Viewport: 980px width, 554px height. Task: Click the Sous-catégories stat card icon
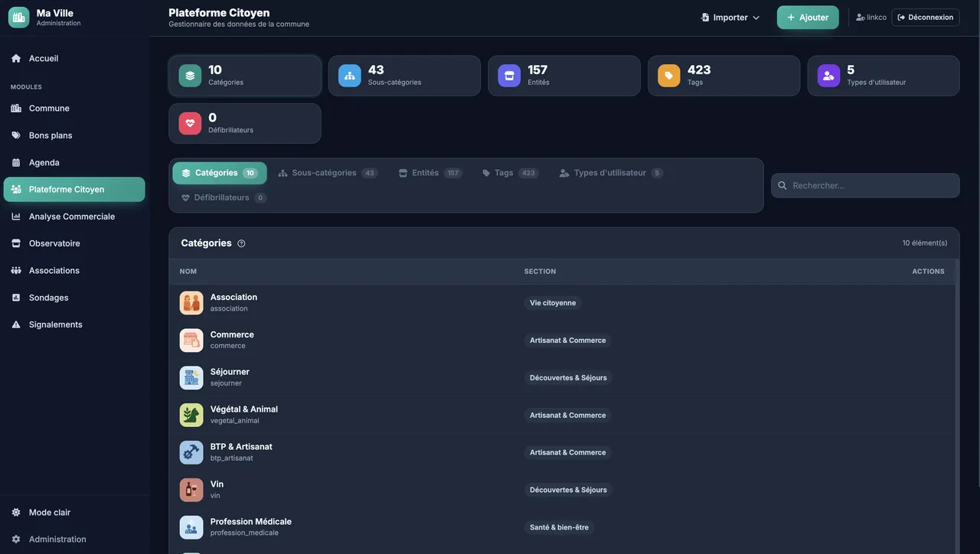pos(350,76)
